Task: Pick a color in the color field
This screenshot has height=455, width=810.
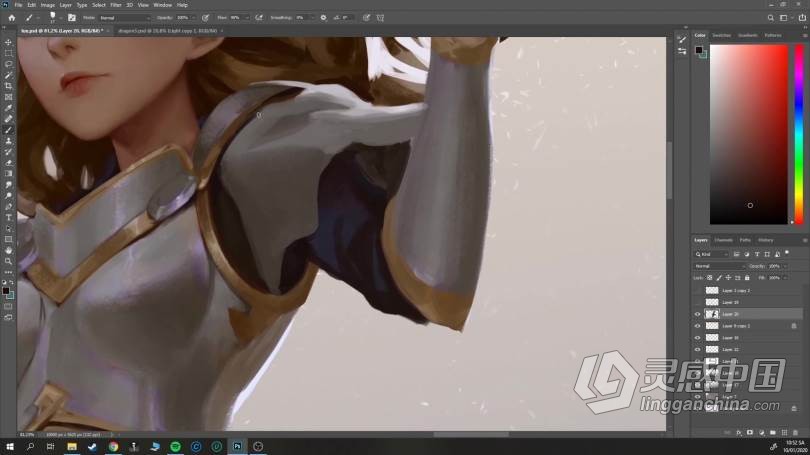Action: tap(749, 134)
